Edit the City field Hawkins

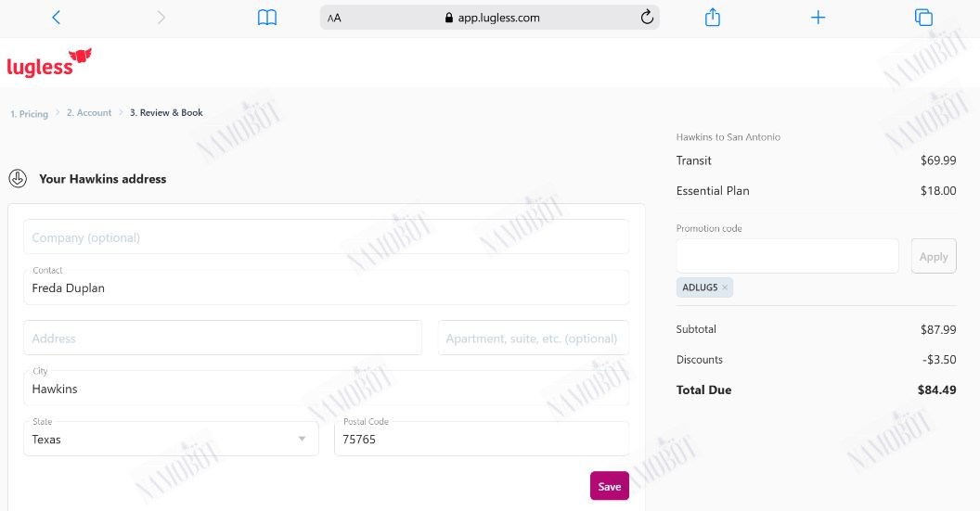point(327,388)
